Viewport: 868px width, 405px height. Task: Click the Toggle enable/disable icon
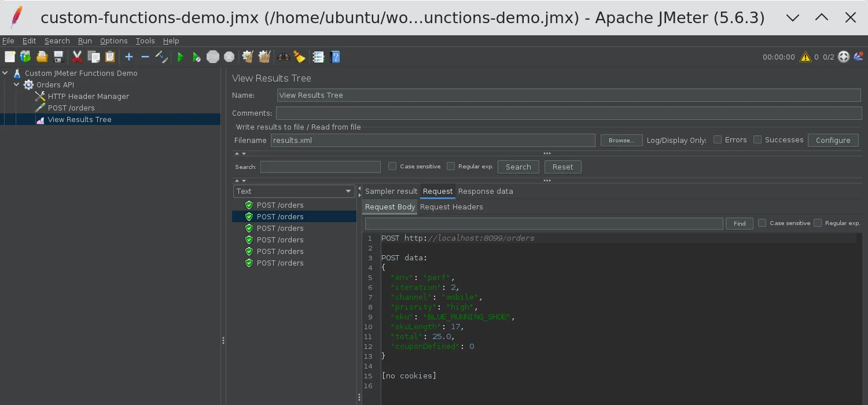point(161,57)
